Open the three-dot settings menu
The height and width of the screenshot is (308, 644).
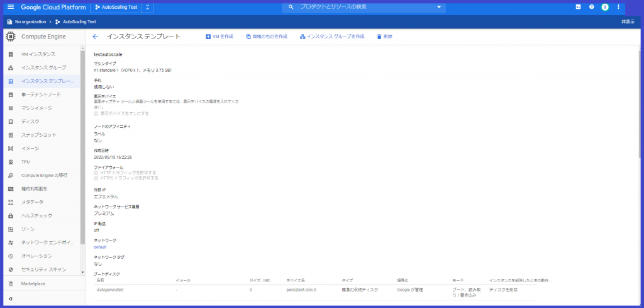point(619,7)
